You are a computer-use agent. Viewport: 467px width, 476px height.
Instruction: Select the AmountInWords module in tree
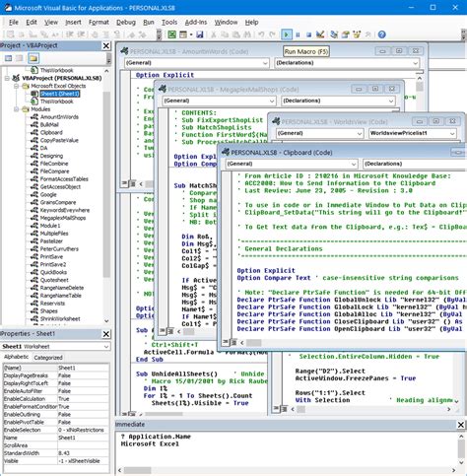click(59, 117)
